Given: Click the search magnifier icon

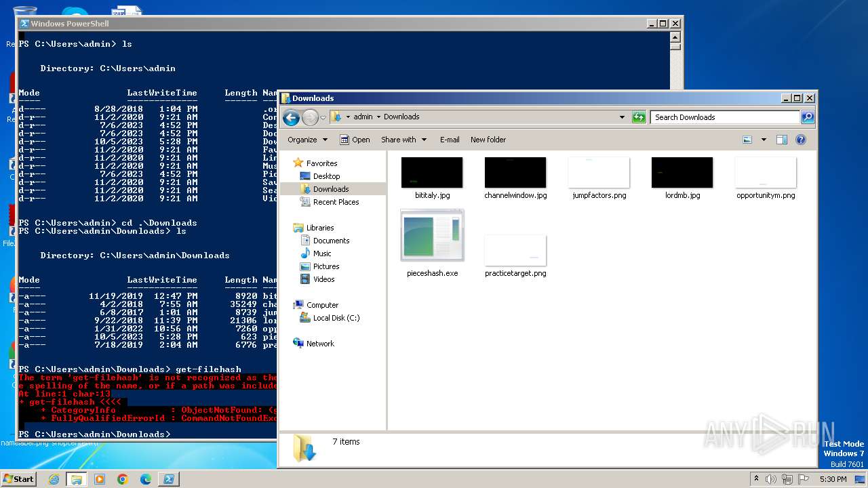Looking at the screenshot, I should coord(807,117).
